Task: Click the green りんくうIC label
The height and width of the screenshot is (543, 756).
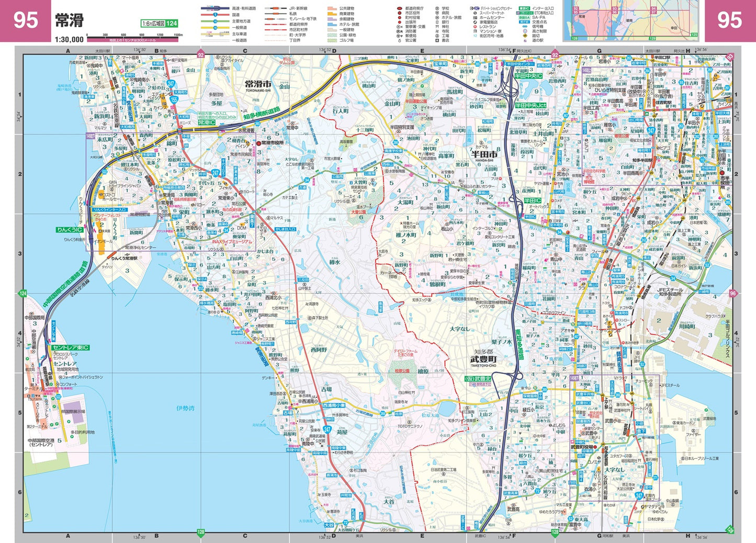Action: click(70, 229)
